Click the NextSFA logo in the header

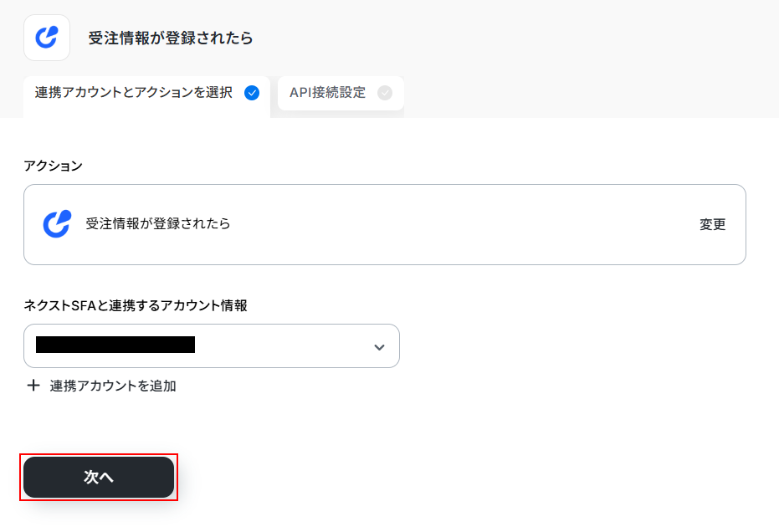pyautogui.click(x=47, y=38)
